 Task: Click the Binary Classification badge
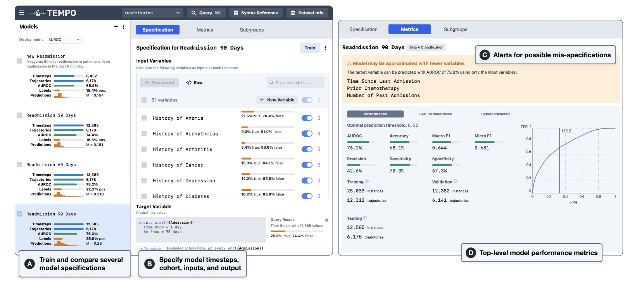[426, 47]
